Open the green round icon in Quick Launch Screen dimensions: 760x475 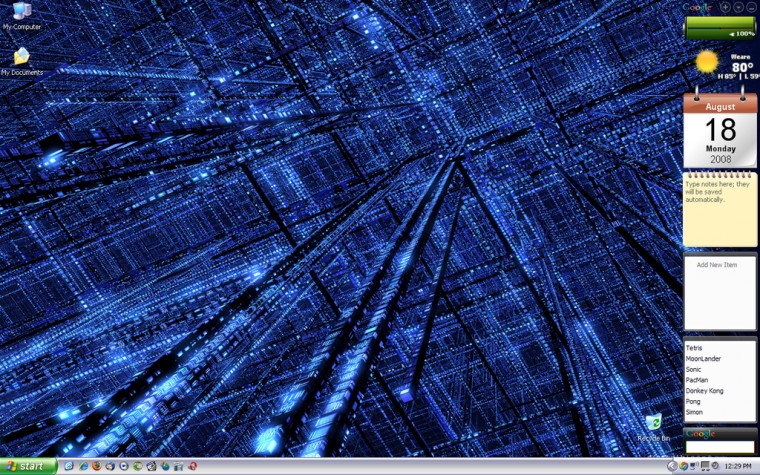pyautogui.click(x=138, y=466)
